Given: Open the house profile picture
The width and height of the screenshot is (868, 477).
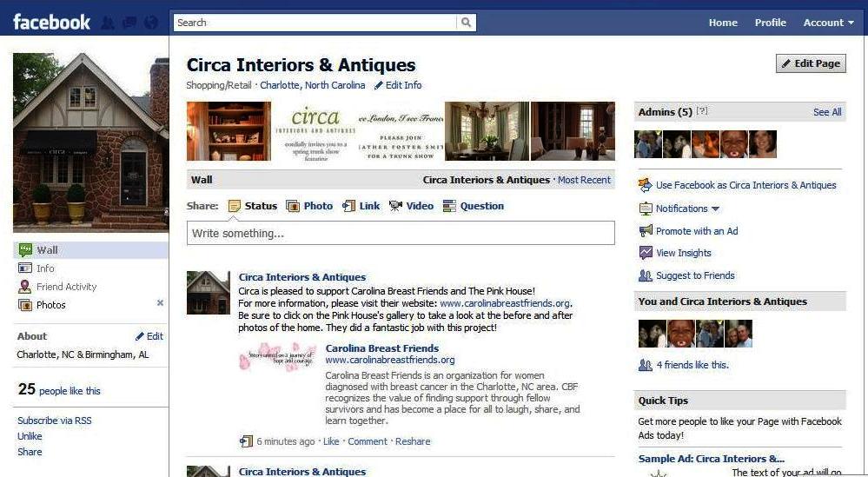Looking at the screenshot, I should click(x=90, y=142).
